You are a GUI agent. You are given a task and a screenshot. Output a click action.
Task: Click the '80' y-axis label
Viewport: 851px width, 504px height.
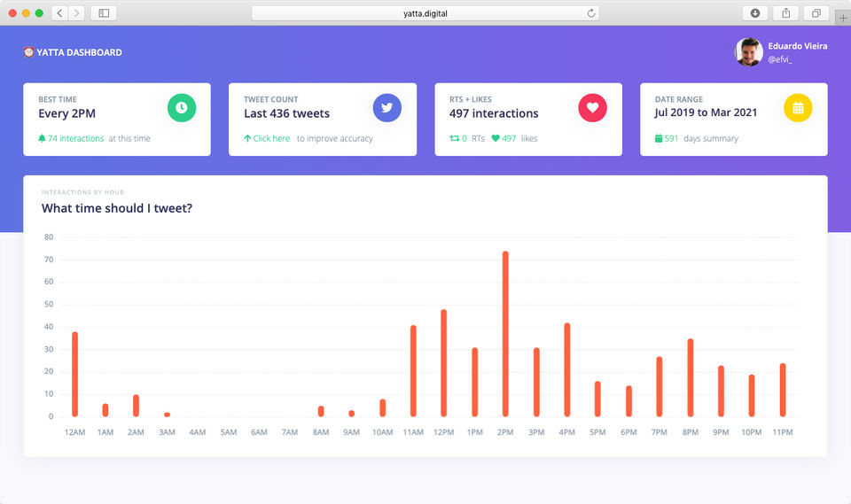point(49,237)
